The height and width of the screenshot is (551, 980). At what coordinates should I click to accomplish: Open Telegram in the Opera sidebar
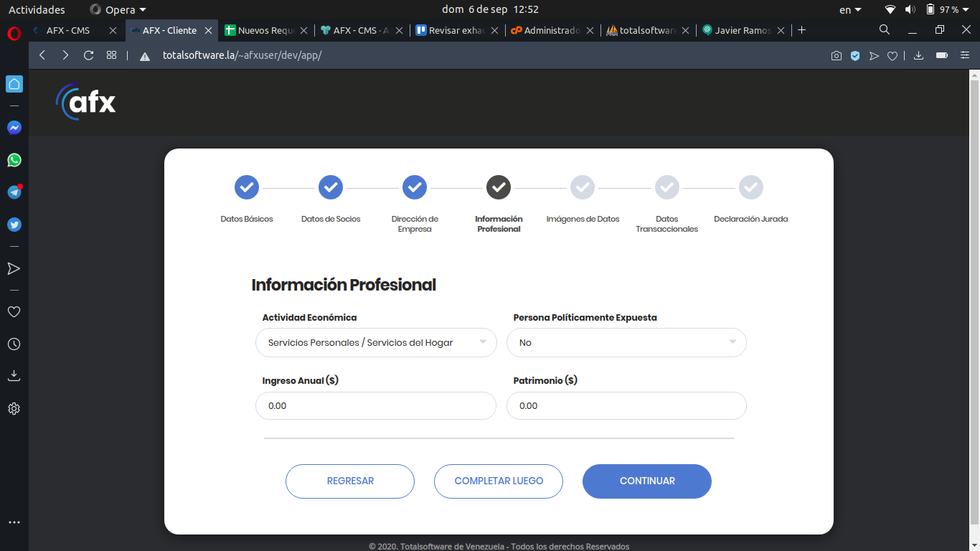(x=14, y=192)
